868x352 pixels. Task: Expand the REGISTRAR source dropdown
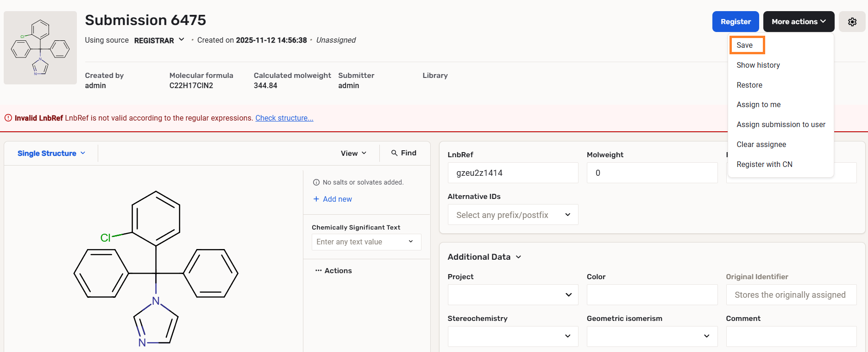point(182,40)
